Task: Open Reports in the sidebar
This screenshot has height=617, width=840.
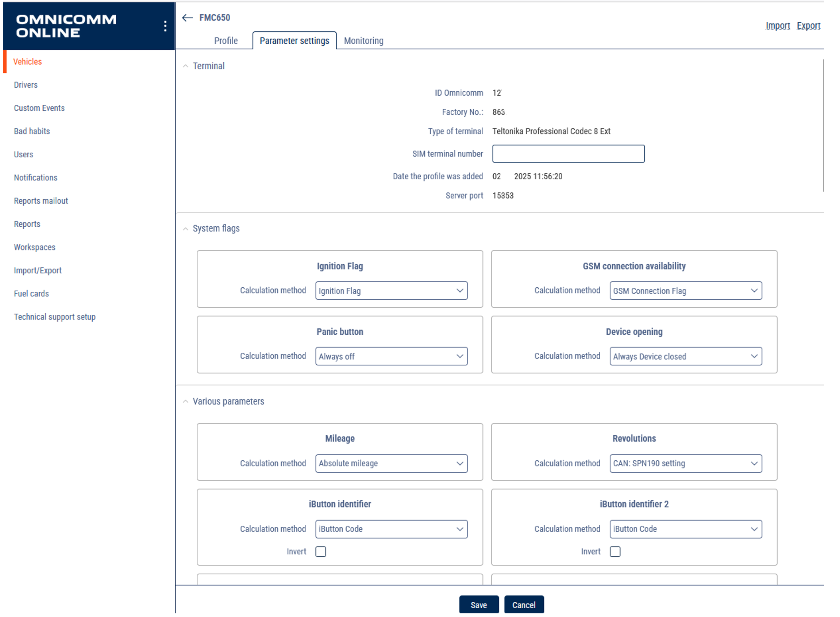Action: (27, 224)
